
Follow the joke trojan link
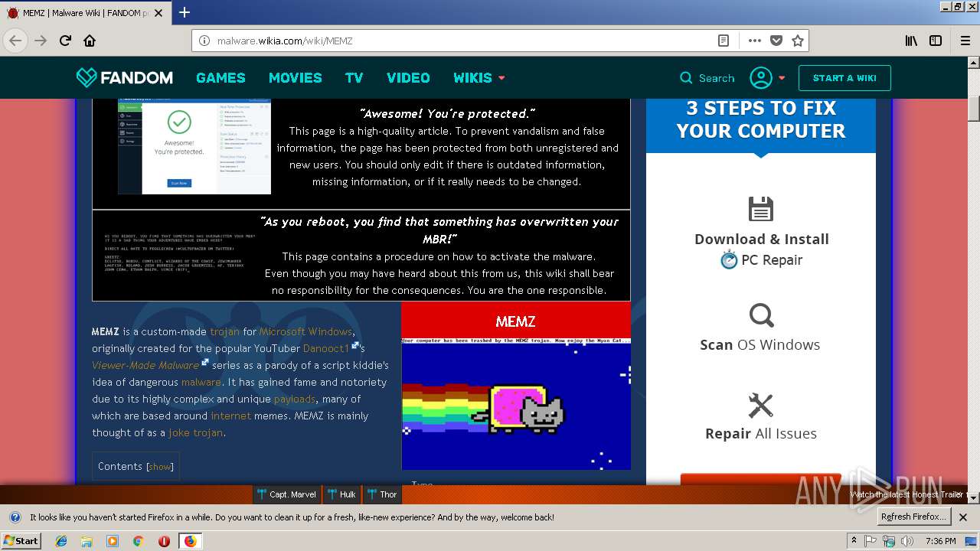(x=196, y=432)
